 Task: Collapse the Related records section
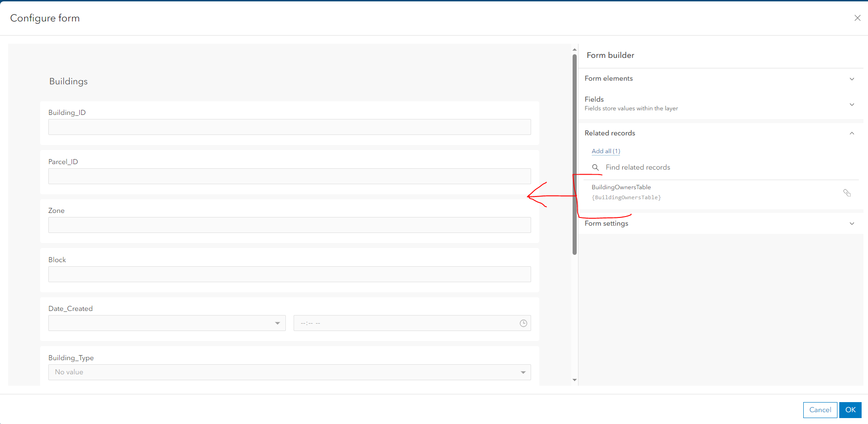[x=852, y=133]
